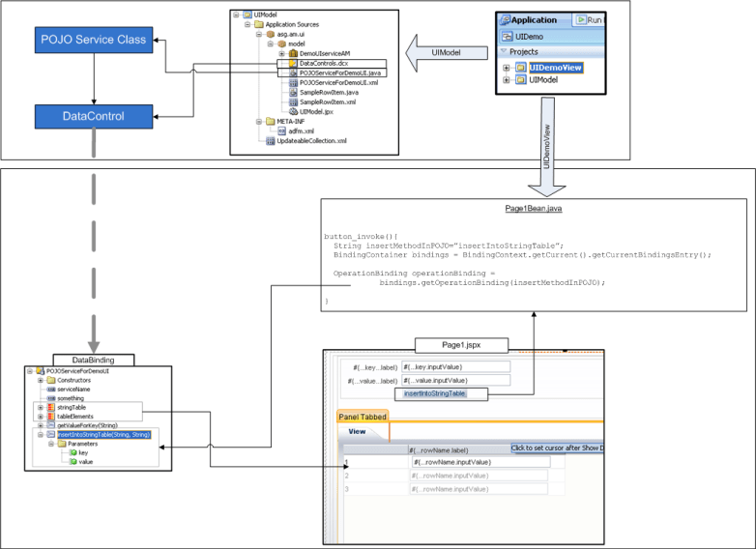Open the UIDemo application dropdown
756x549 pixels.
[x=528, y=36]
